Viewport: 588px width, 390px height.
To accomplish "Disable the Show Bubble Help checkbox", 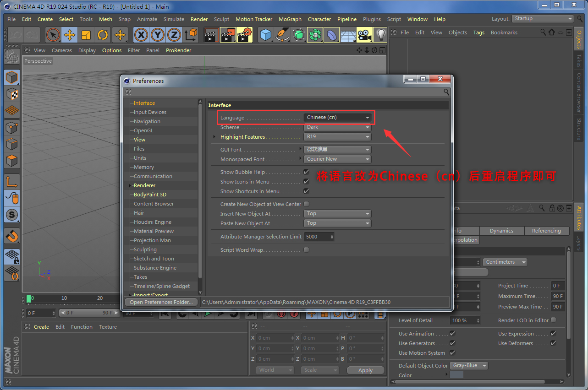I will coord(306,172).
